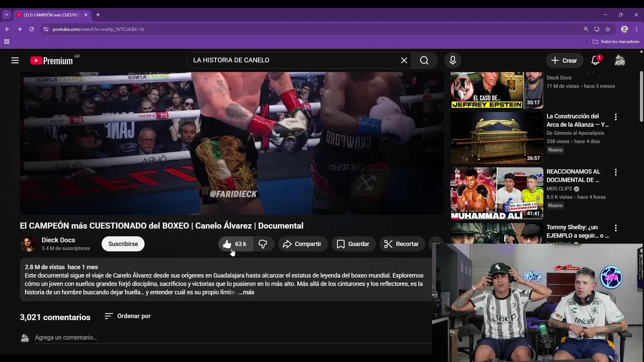The height and width of the screenshot is (362, 644).
Task: Open browser profile icon
Action: [x=624, y=29]
